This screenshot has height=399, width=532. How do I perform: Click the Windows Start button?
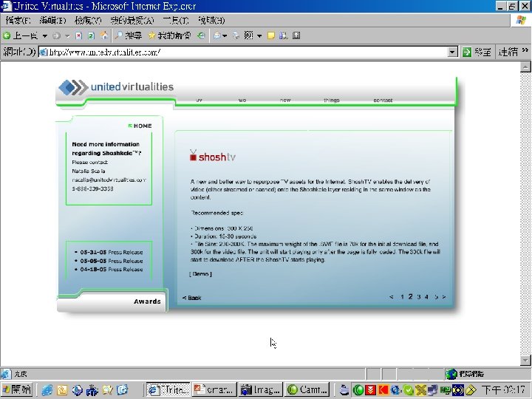16,389
